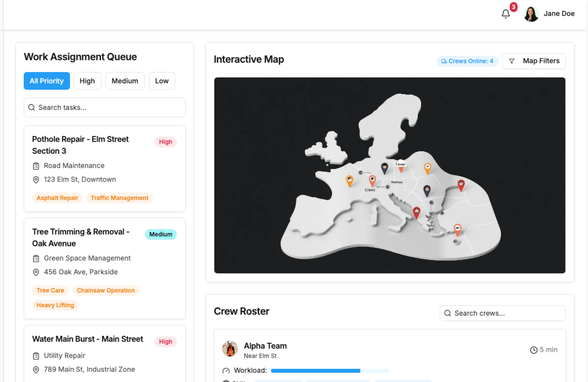Select the All Priority filter tab

(x=47, y=81)
